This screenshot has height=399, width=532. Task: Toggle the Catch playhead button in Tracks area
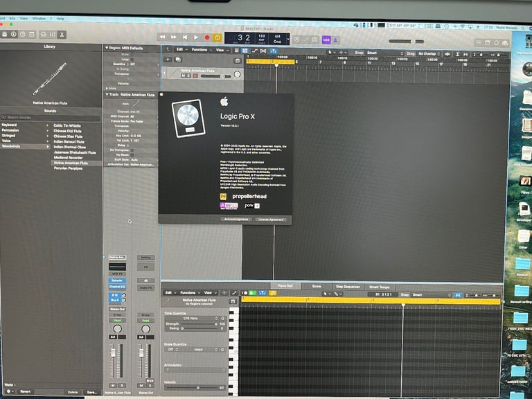(273, 51)
